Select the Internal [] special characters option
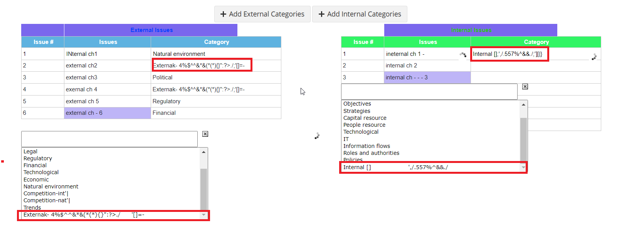The height and width of the screenshot is (235, 644). [430, 167]
